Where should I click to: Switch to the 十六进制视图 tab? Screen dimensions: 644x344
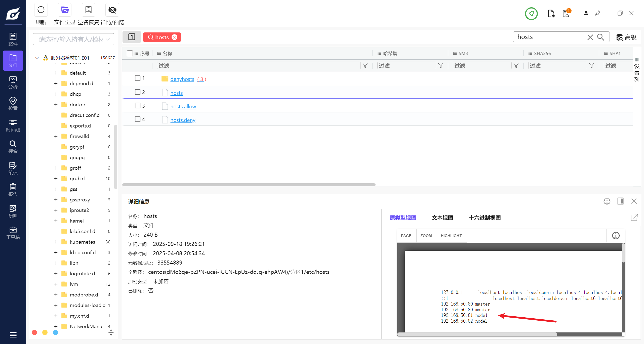tap(485, 218)
